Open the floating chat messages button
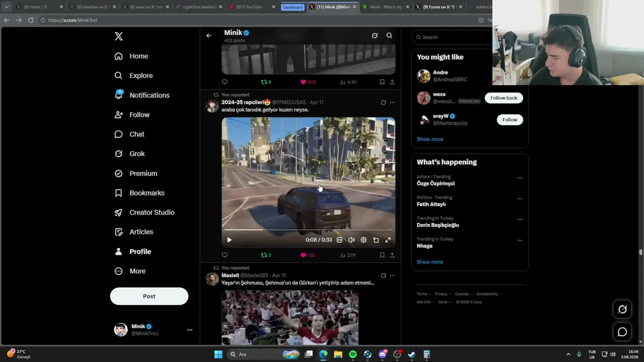Image resolution: width=644 pixels, height=362 pixels. (622, 332)
